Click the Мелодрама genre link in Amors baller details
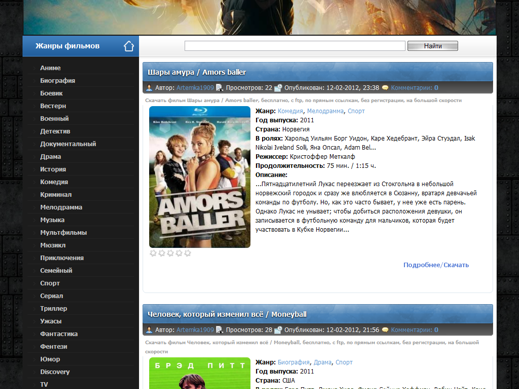Image resolution: width=519 pixels, height=389 pixels. 325,111
